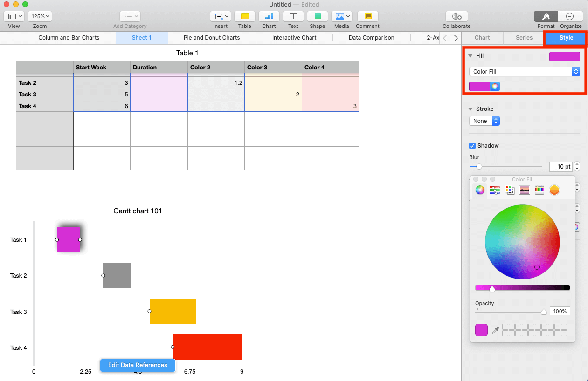Click the Edit Data References button
The image size is (588, 381).
(138, 365)
